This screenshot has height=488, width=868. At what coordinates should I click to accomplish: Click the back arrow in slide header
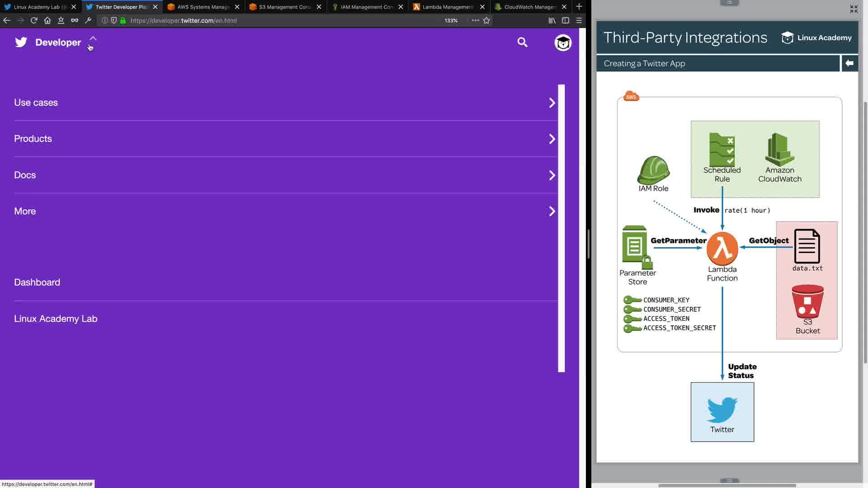point(849,63)
